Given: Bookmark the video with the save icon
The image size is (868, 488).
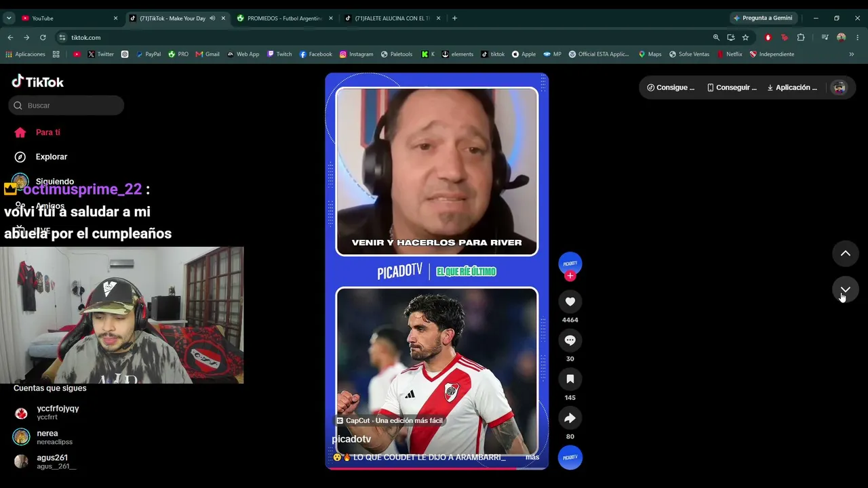Looking at the screenshot, I should pos(570,379).
